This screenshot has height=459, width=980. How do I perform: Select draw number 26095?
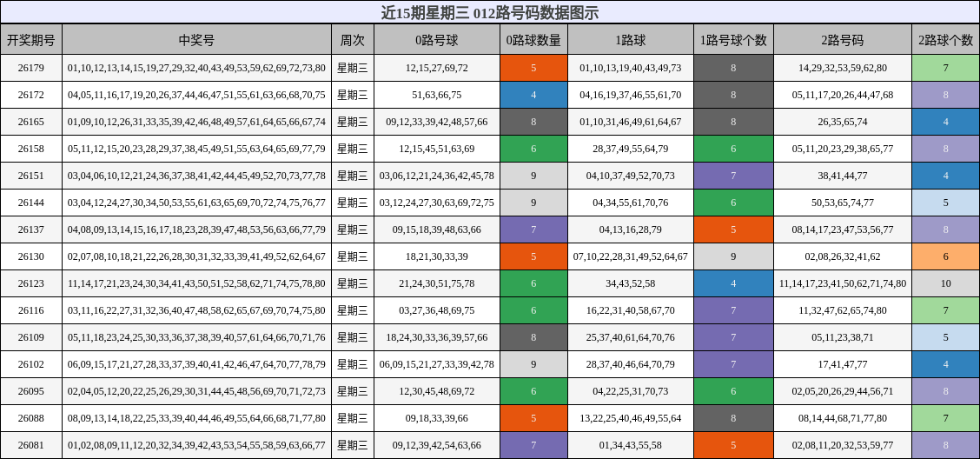31,391
